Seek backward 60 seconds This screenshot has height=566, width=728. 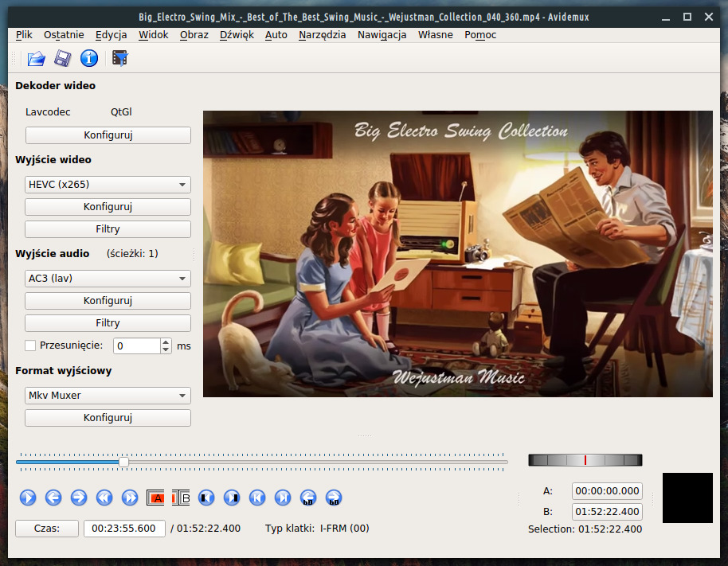coord(308,498)
